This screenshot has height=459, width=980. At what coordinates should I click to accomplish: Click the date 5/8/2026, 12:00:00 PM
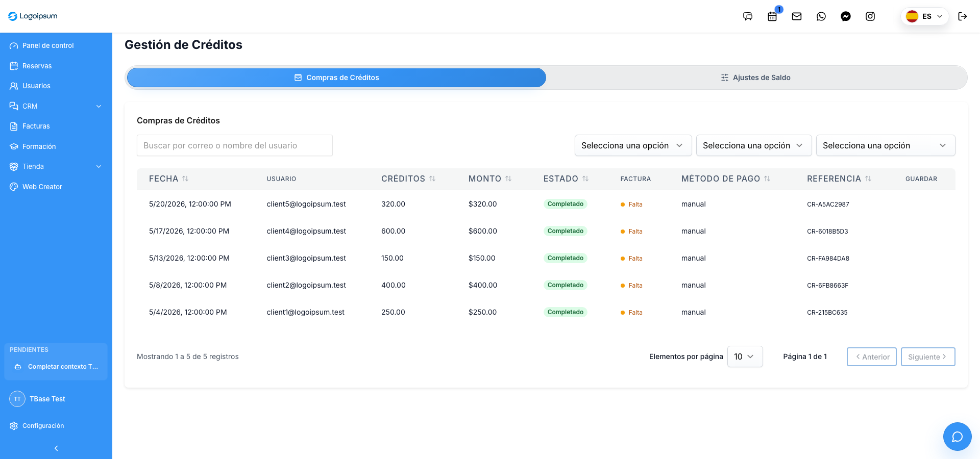click(x=188, y=285)
